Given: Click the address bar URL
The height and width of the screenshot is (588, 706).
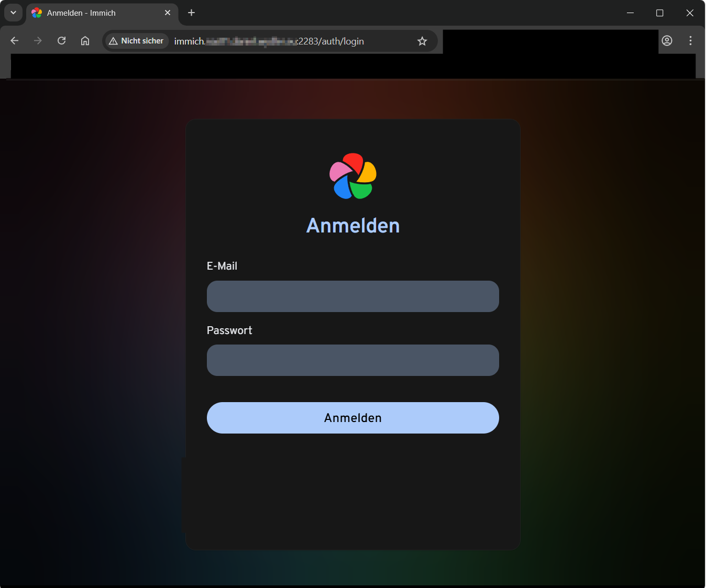Looking at the screenshot, I should pyautogui.click(x=269, y=41).
